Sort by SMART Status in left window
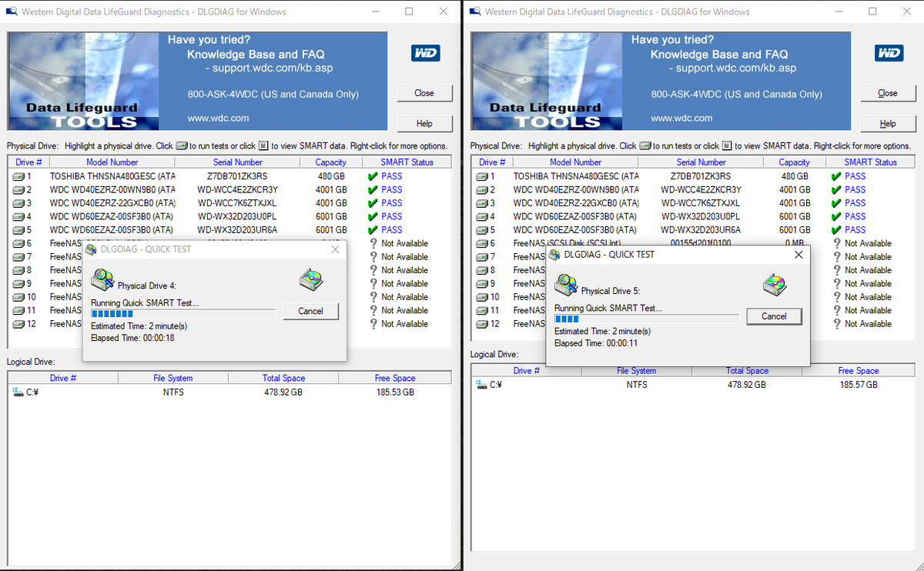The image size is (924, 571). click(407, 162)
